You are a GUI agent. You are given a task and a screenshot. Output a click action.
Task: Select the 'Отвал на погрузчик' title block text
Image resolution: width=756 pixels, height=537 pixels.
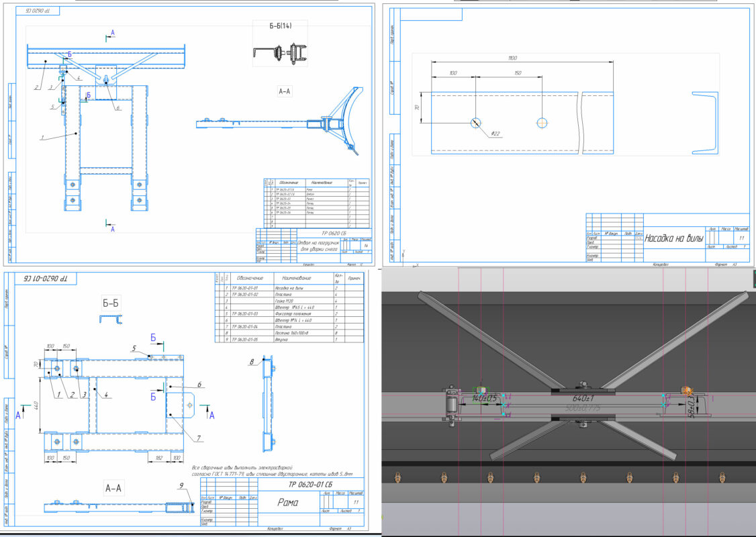pos(318,246)
